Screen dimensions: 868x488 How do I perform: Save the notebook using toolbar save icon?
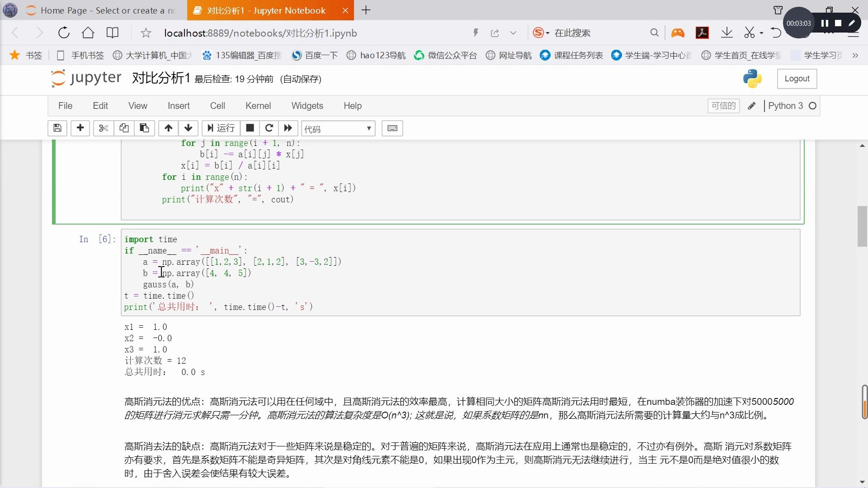57,128
